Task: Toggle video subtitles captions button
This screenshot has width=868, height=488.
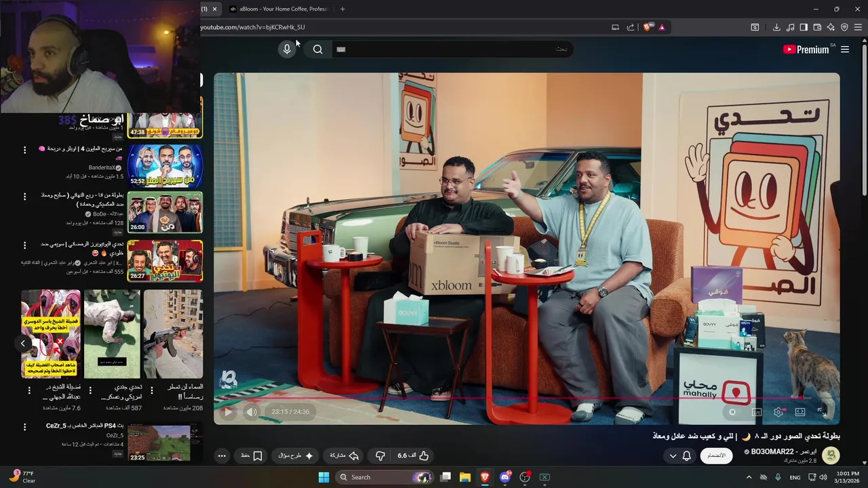Action: 757,412
